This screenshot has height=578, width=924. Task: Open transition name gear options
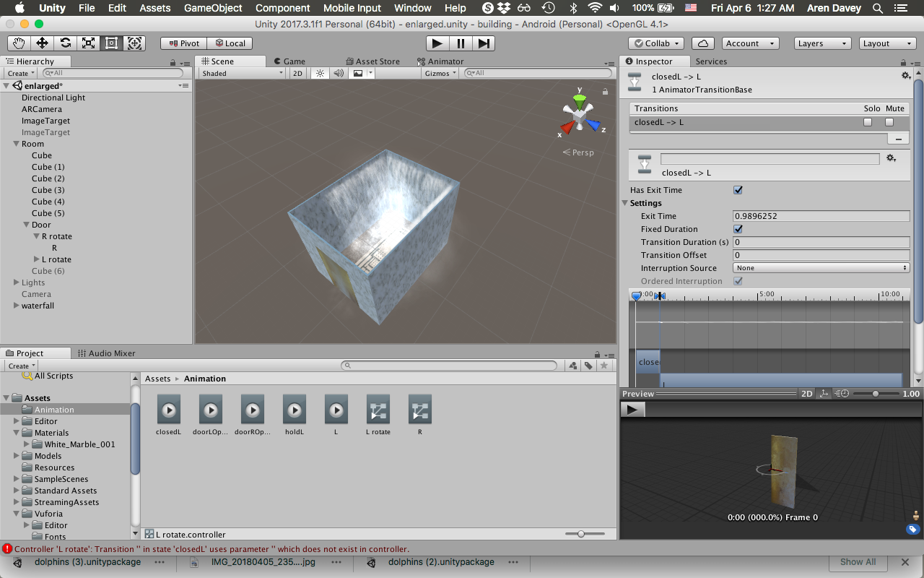(892, 158)
